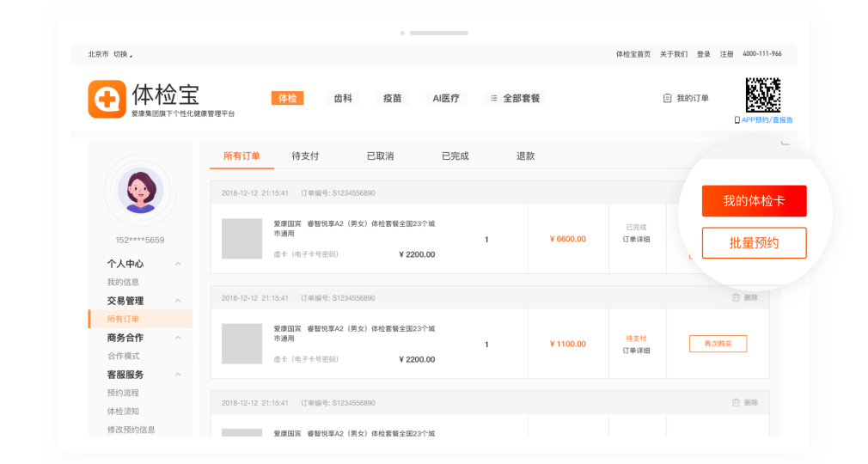Screen dimensions: 868x464
Task: Open 关于我们 top link
Action: pyautogui.click(x=674, y=54)
